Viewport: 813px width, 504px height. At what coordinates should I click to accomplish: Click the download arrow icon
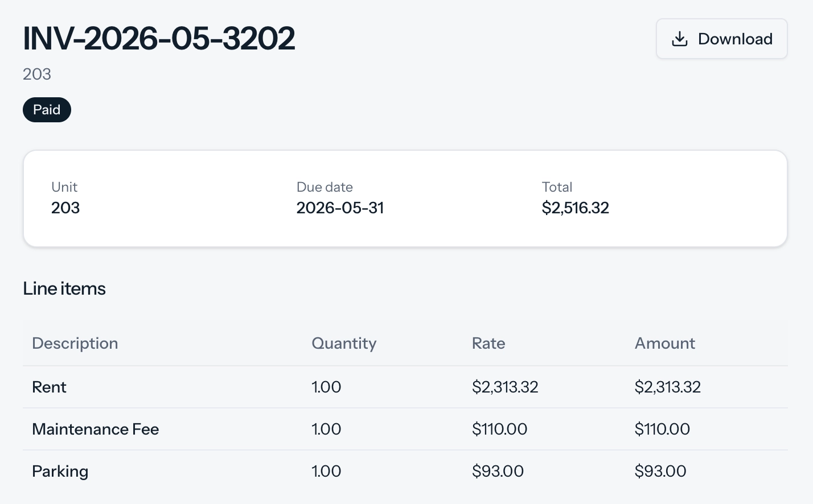click(680, 39)
